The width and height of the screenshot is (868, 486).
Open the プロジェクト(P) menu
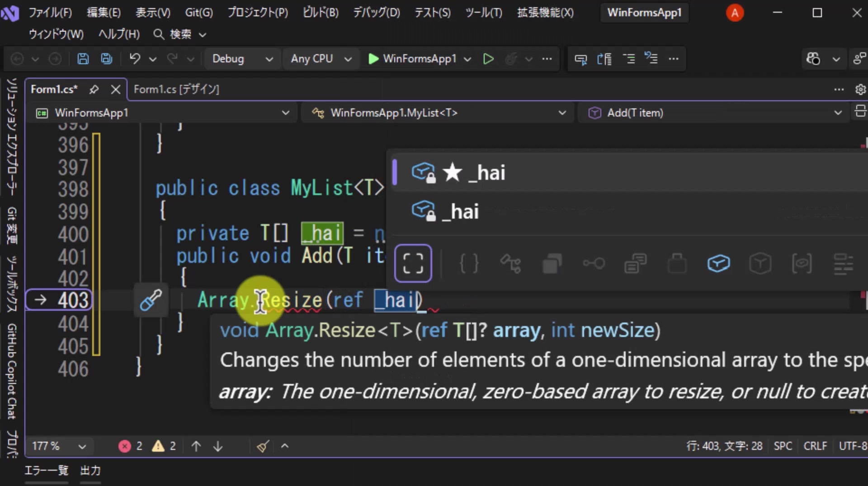(258, 13)
